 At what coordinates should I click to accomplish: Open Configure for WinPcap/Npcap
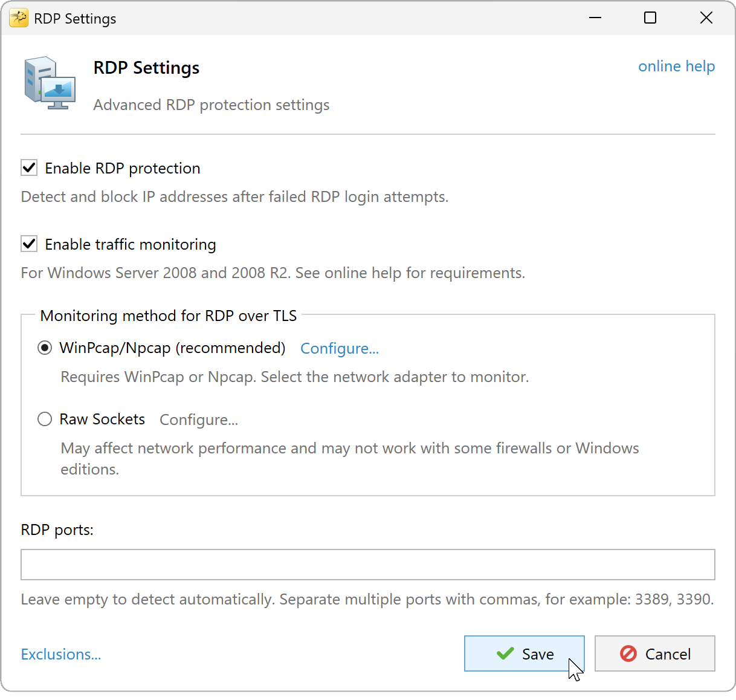340,349
